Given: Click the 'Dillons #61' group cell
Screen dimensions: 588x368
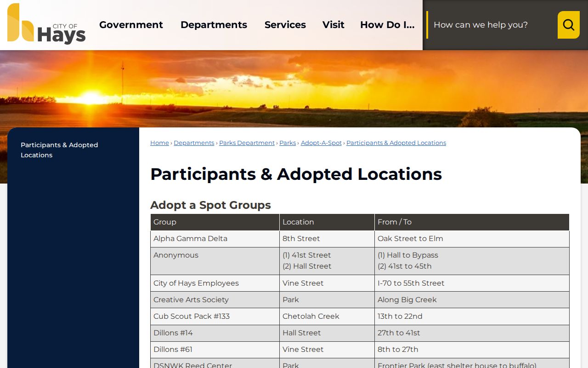Looking at the screenshot, I should click(x=215, y=350).
